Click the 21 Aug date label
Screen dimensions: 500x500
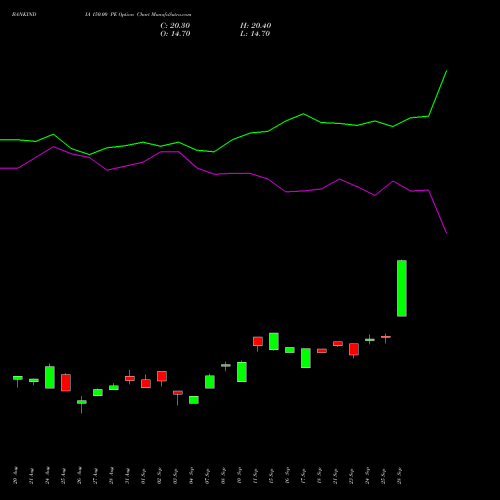pyautogui.click(x=31, y=475)
